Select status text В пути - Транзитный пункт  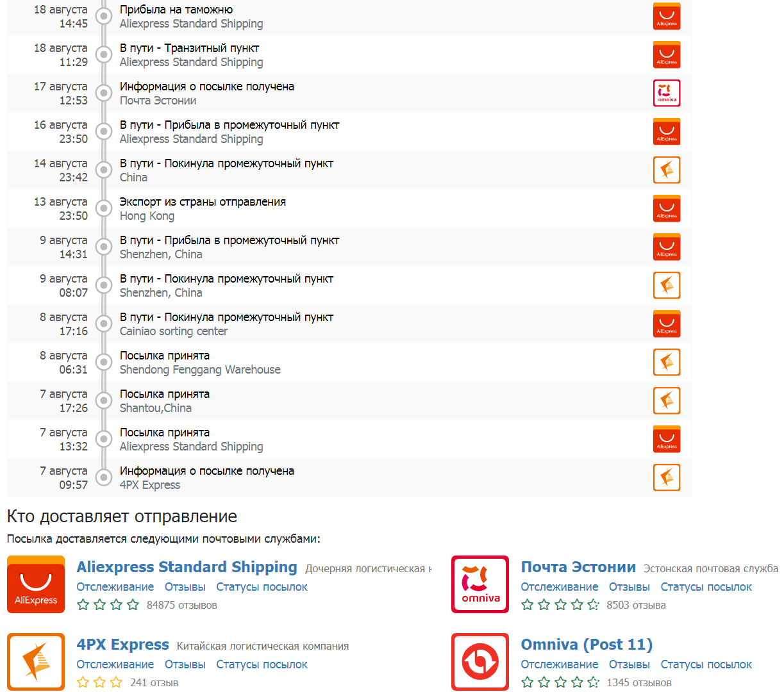coord(190,48)
